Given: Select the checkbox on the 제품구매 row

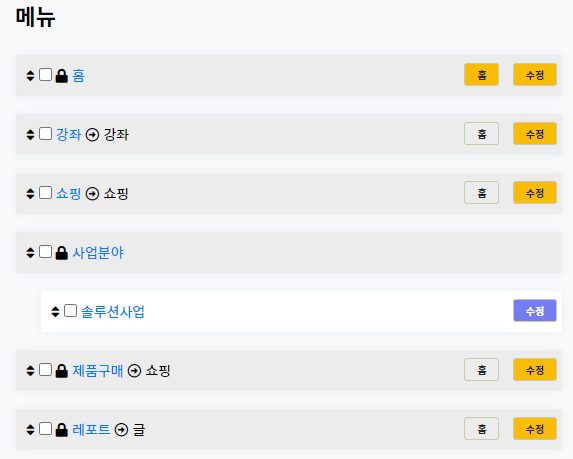Looking at the screenshot, I should [45, 369].
